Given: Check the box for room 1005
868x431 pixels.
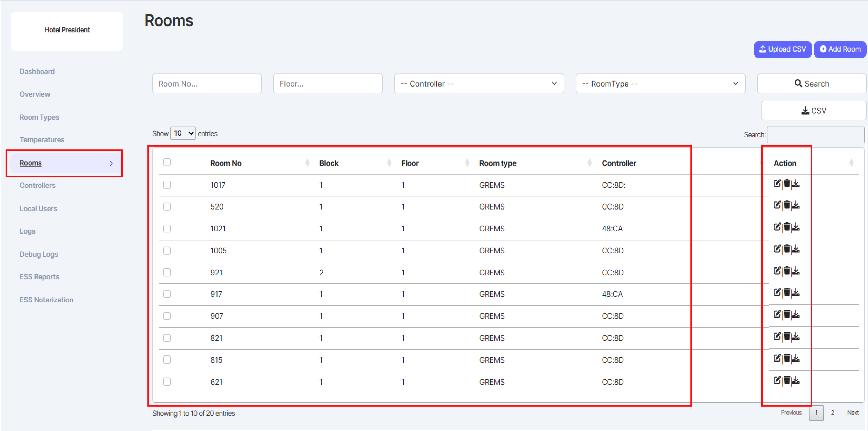Looking at the screenshot, I should point(167,251).
